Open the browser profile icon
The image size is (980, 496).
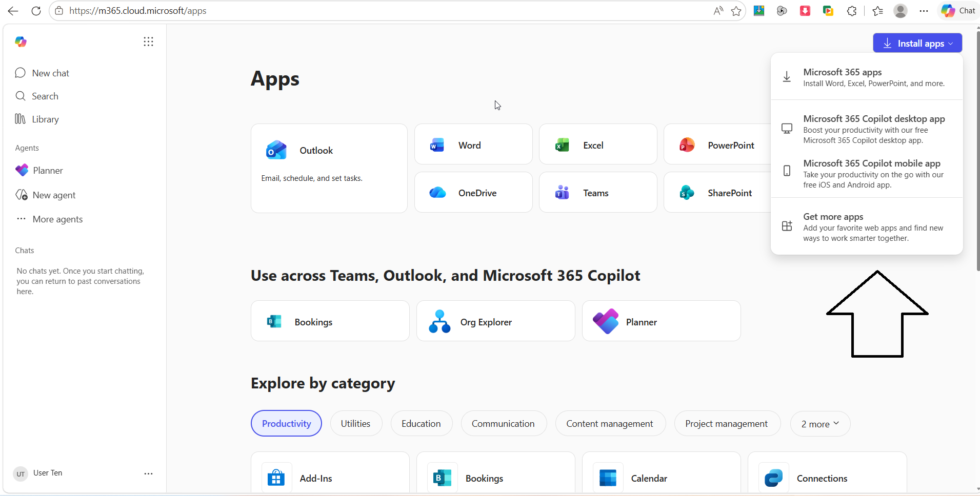tap(901, 11)
